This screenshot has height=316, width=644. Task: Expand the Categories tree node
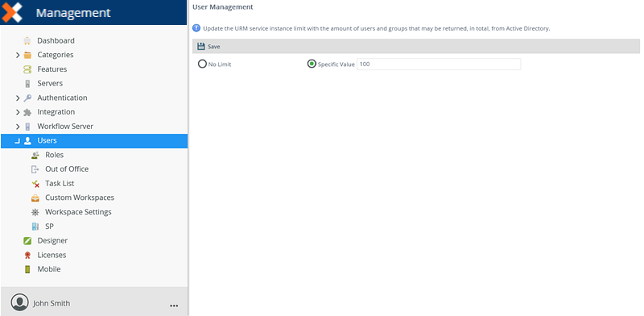tap(18, 55)
